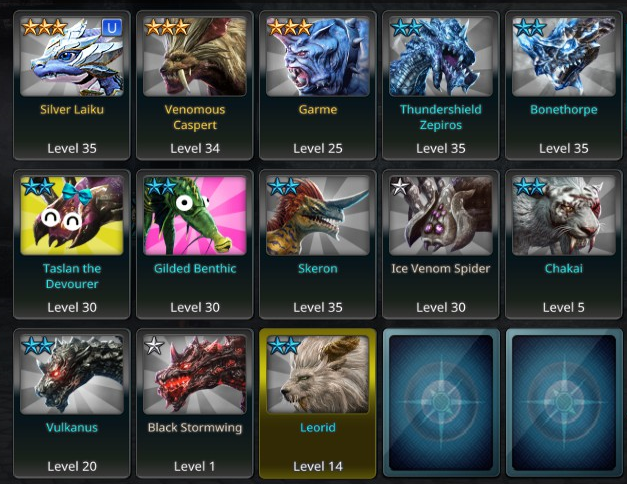
Task: Pick the Chakai white tiger portrait
Action: pyautogui.click(x=564, y=216)
